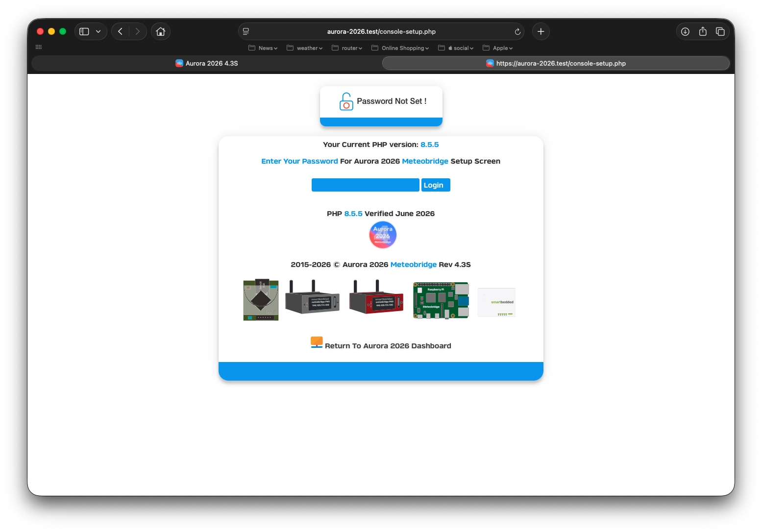
Task: Click the Login button
Action: pyautogui.click(x=436, y=185)
